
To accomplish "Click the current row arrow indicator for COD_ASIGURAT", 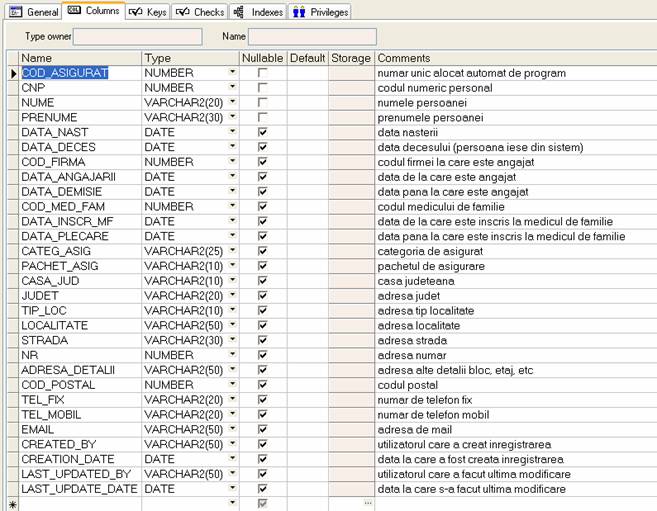I will (12, 74).
